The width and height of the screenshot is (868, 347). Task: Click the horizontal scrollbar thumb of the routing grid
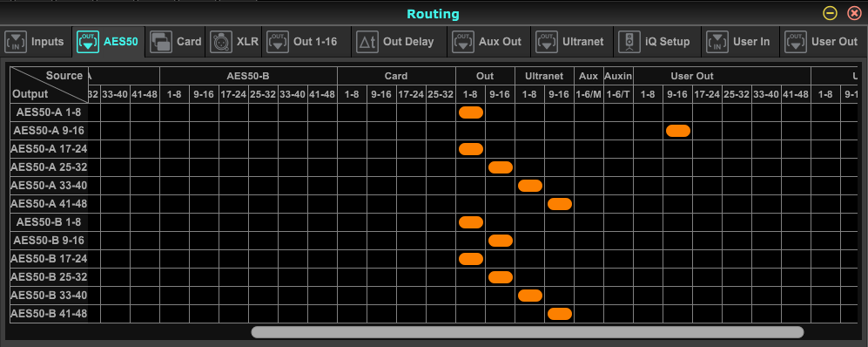click(x=527, y=332)
